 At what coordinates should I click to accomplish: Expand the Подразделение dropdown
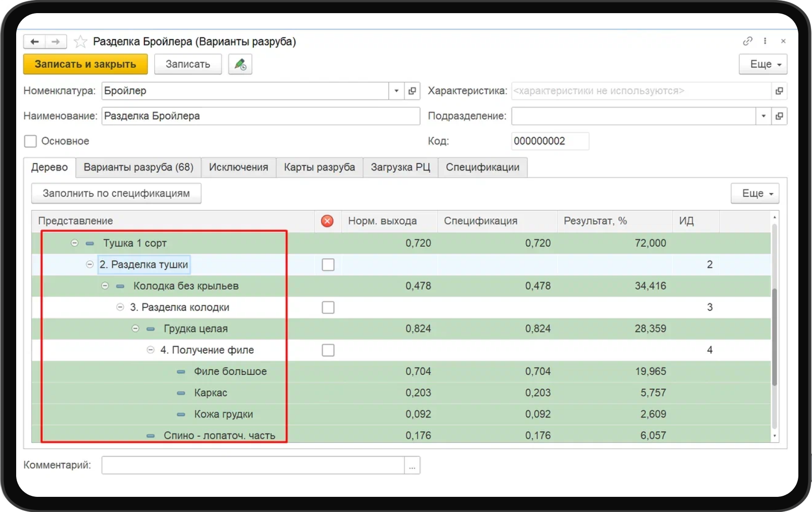[x=763, y=116]
